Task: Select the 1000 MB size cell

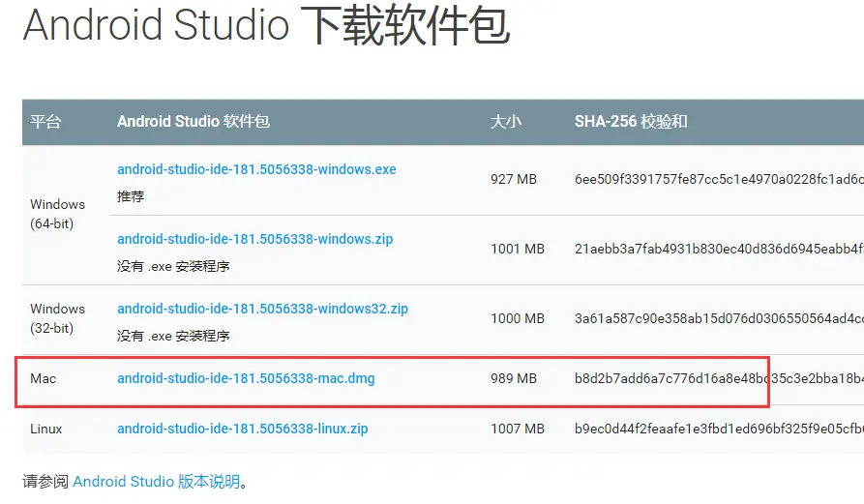Action: tap(518, 318)
